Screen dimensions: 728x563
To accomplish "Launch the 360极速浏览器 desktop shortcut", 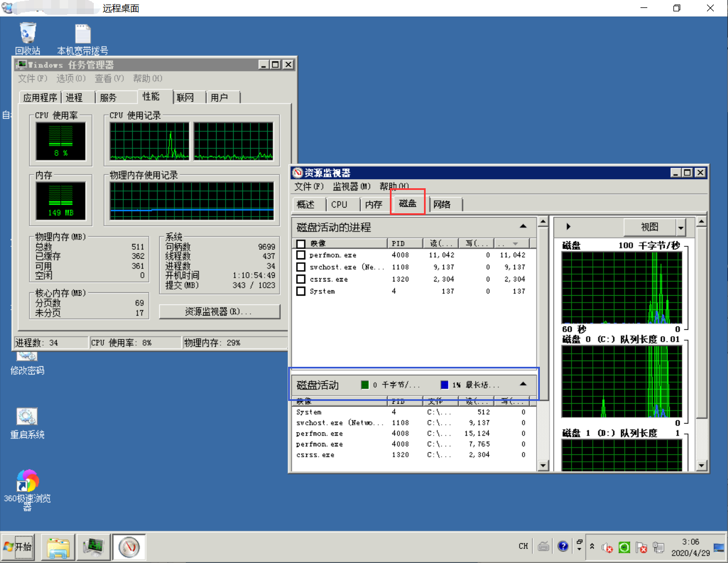I will 27,490.
